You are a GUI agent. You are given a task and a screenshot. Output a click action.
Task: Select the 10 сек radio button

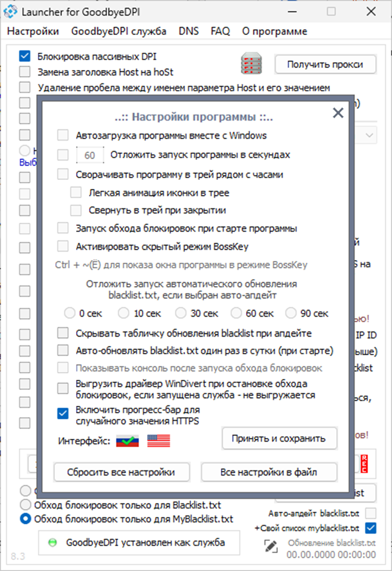pyautogui.click(x=124, y=313)
